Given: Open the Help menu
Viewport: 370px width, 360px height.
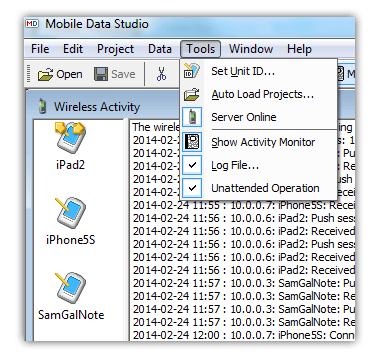Looking at the screenshot, I should [299, 49].
